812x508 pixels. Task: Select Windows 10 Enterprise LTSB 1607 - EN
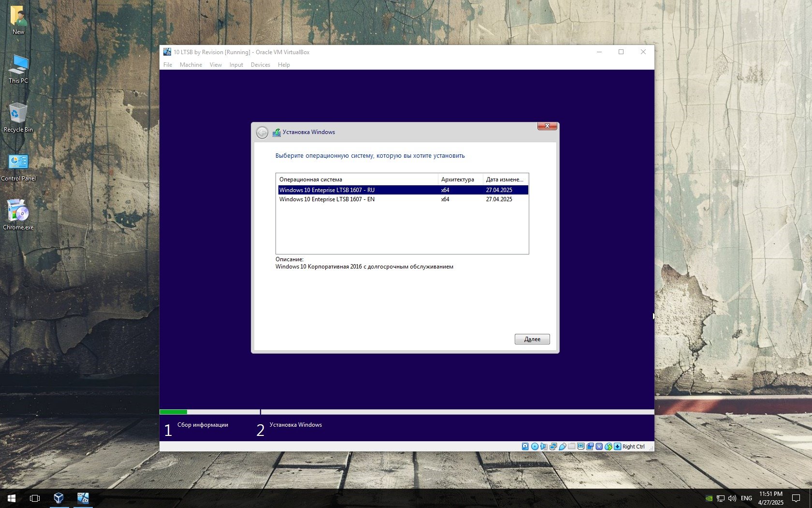click(x=327, y=199)
